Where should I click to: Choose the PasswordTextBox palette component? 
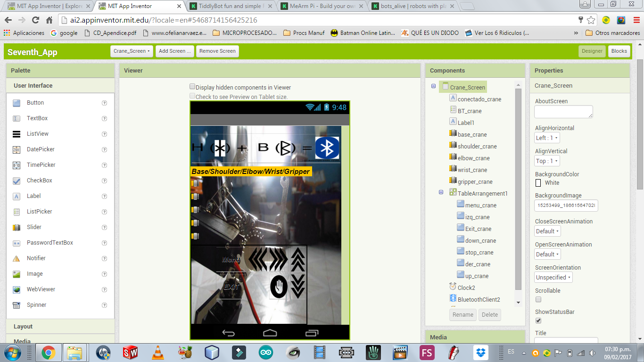[x=50, y=243]
